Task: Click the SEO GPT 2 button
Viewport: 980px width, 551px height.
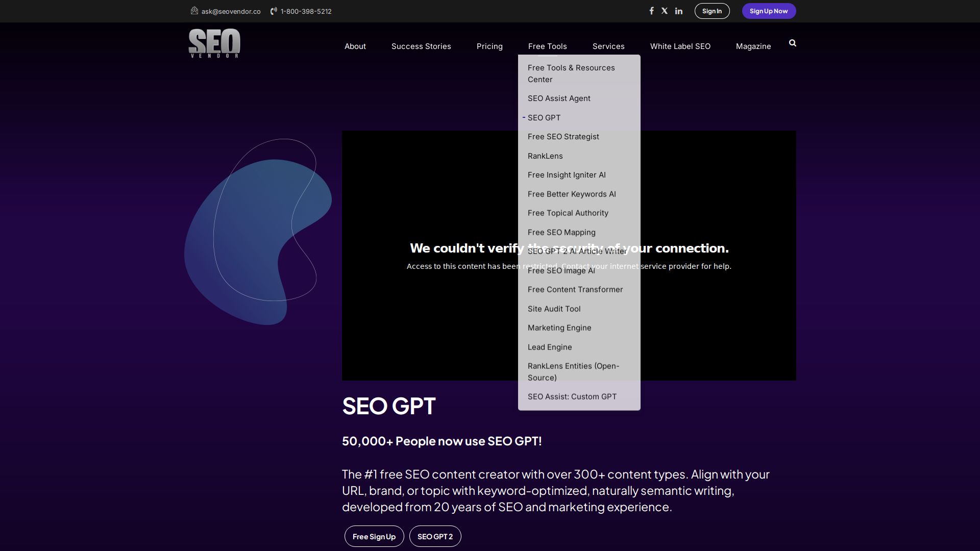Action: (435, 536)
